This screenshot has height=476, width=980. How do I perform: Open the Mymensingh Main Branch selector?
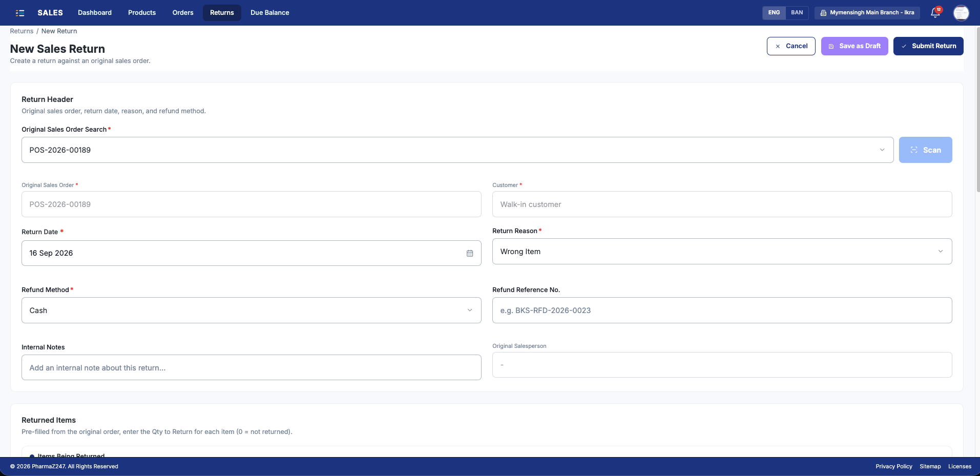[867, 13]
